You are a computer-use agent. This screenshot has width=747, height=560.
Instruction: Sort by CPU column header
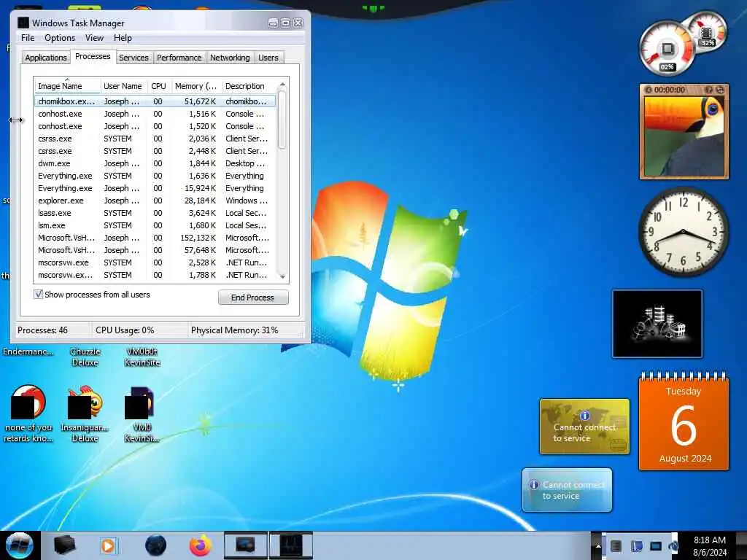pyautogui.click(x=158, y=86)
